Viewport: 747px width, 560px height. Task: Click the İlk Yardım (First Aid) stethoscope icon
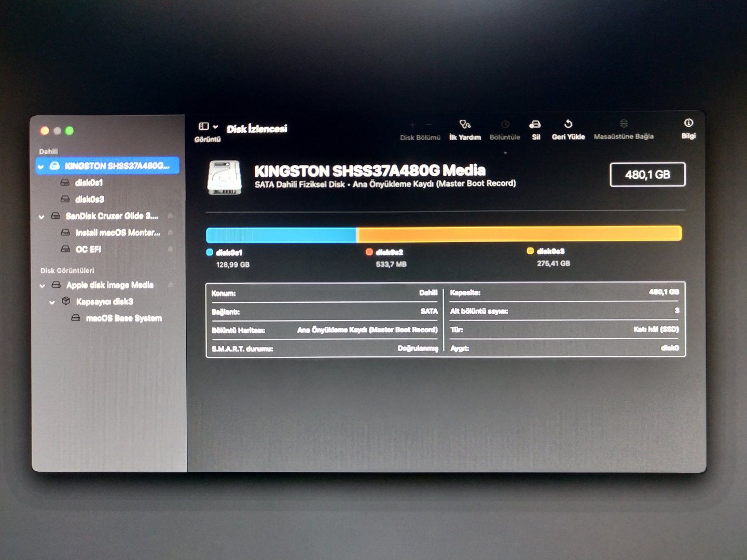[465, 124]
